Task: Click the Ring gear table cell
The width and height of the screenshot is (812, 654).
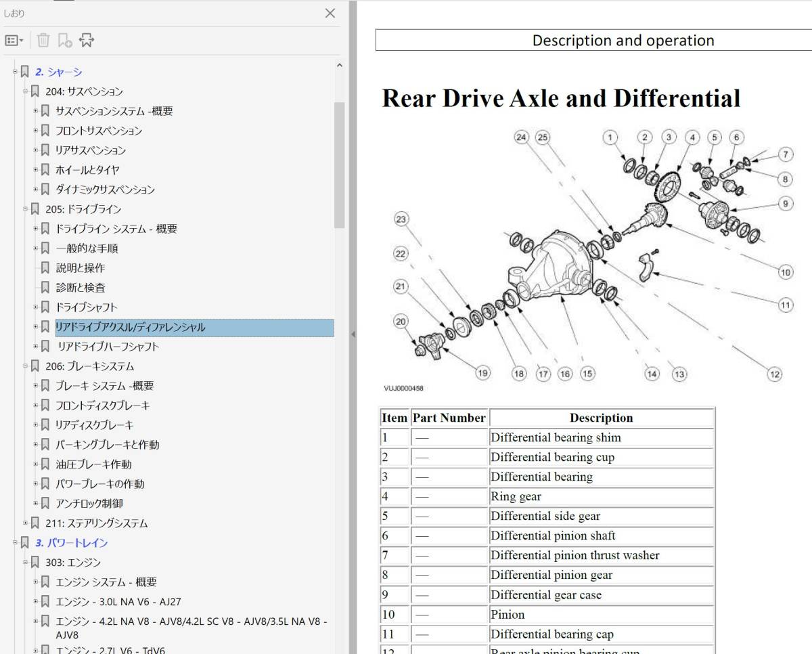Action: tap(601, 496)
